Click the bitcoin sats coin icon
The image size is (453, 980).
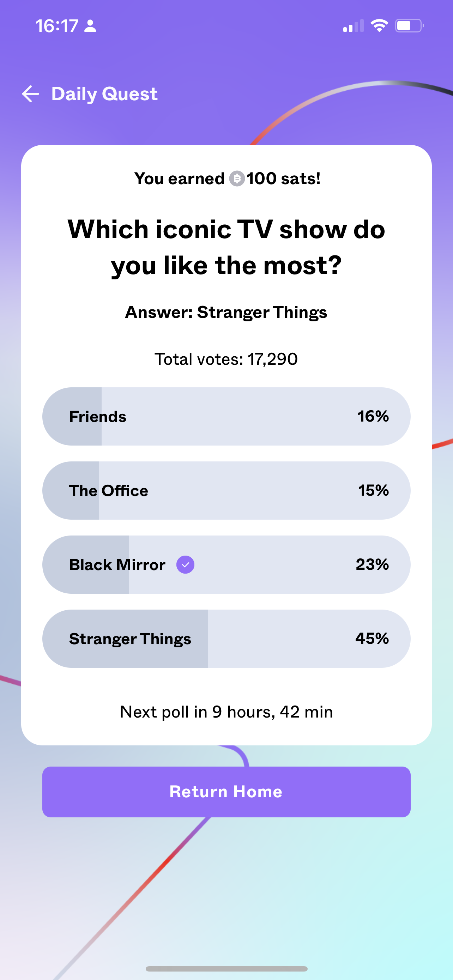click(x=237, y=179)
